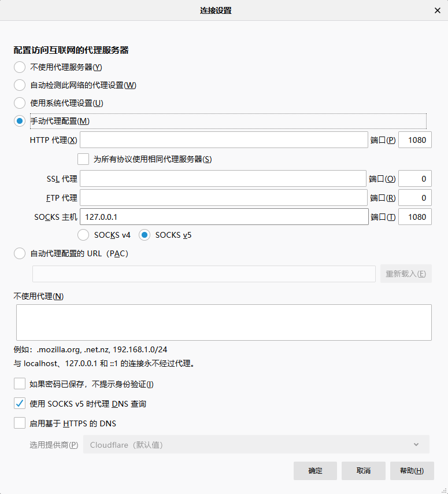The image size is (448, 494).
Task: Click the HTTP proxy port field
Action: click(x=414, y=140)
